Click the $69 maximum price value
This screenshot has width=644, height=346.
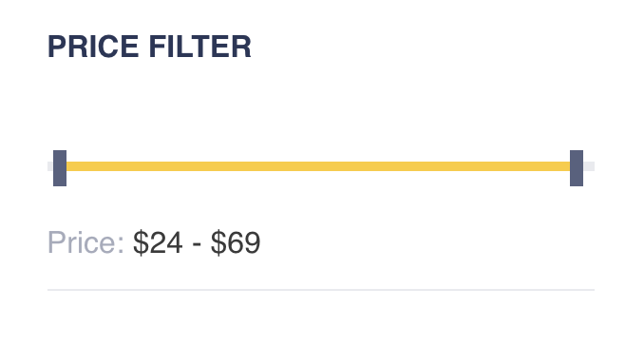pyautogui.click(x=236, y=242)
